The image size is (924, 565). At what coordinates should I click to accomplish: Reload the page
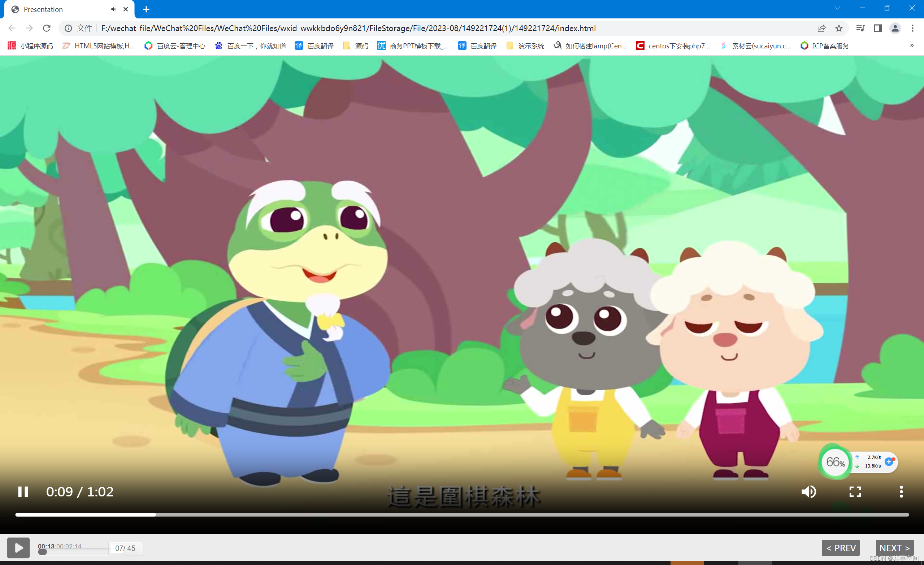coord(47,28)
